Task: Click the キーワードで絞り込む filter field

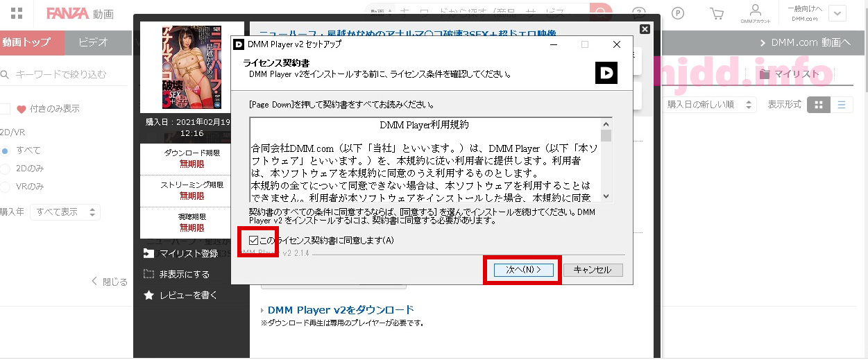Action: point(62,74)
